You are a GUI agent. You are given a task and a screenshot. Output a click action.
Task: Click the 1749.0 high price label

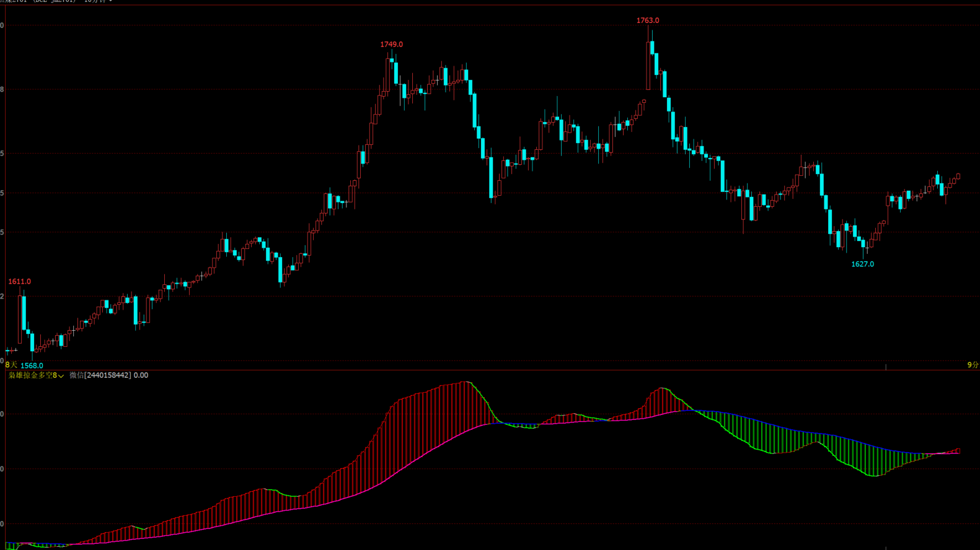pos(391,45)
